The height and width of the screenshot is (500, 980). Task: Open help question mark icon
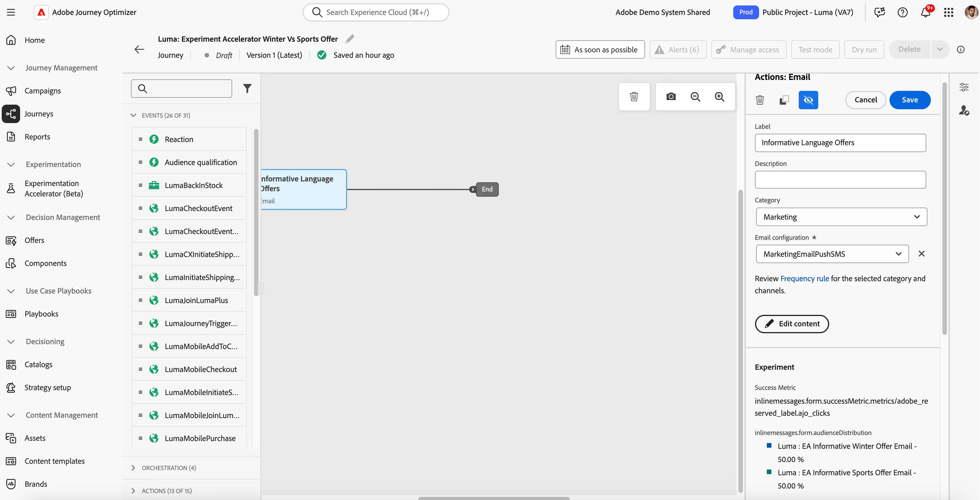[902, 12]
